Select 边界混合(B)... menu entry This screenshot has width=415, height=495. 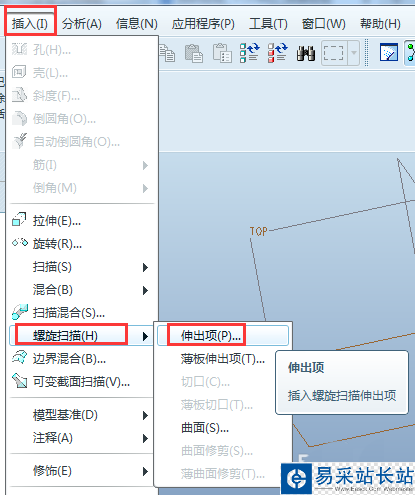[x=82, y=359]
